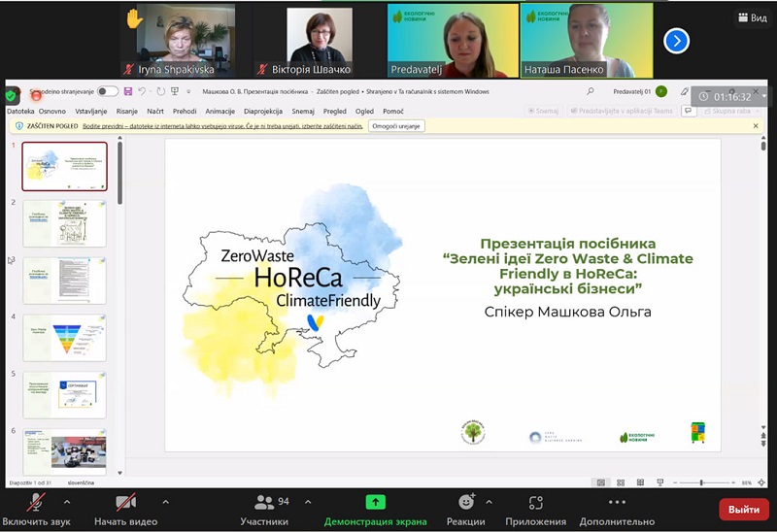
Task: Open the Ogled tab
Action: click(364, 111)
